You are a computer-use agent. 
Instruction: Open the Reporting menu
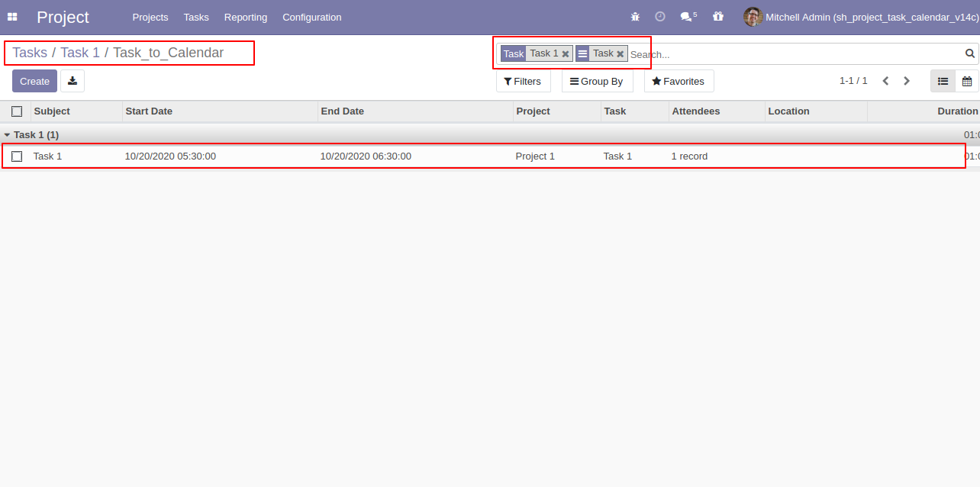[x=246, y=17]
